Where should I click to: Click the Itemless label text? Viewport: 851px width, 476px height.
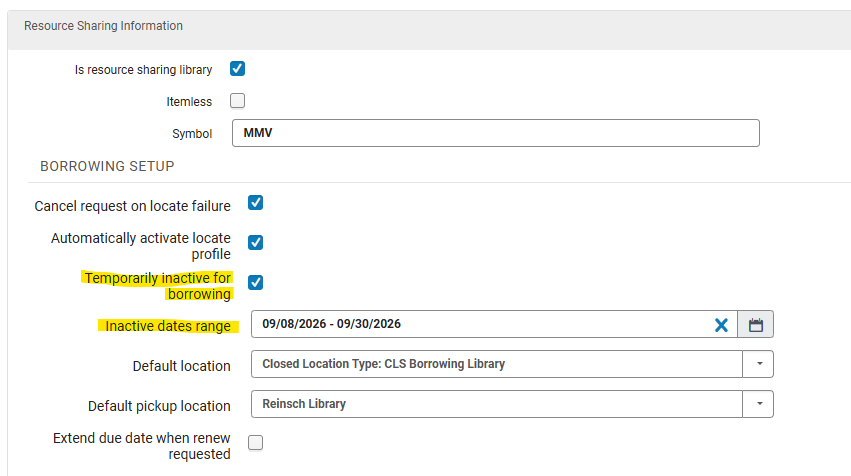tap(189, 102)
